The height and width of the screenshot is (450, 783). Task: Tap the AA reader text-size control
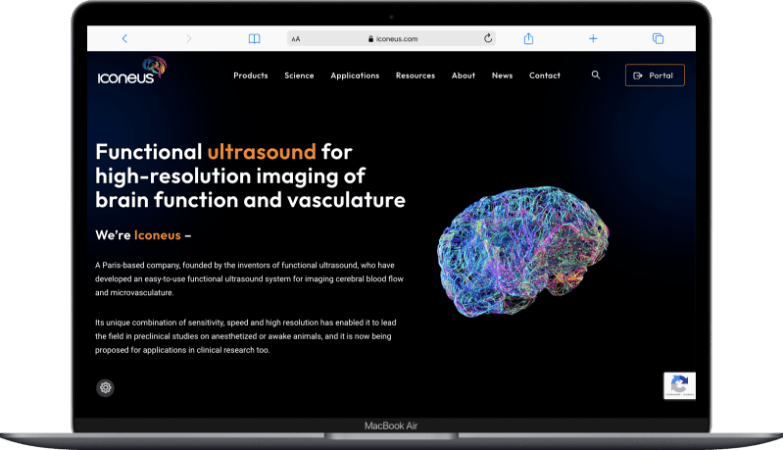pos(296,39)
